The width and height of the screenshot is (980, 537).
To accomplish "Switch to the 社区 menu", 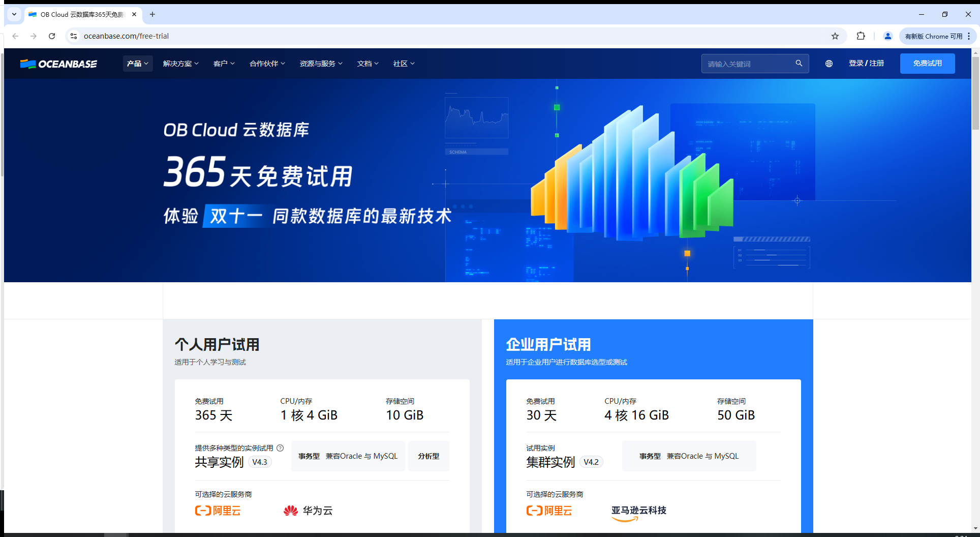I will pos(403,63).
